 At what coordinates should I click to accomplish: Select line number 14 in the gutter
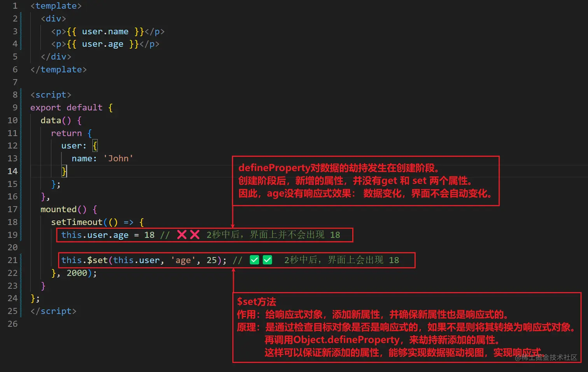coord(12,171)
